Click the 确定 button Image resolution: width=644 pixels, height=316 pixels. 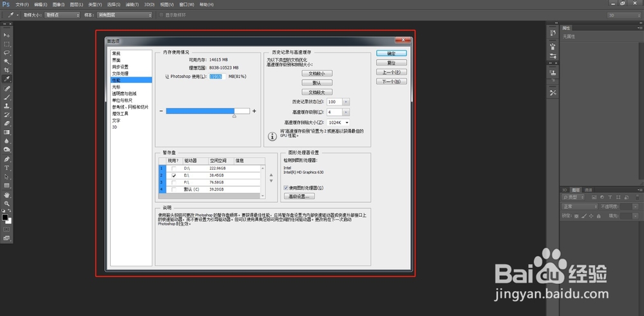(x=392, y=53)
